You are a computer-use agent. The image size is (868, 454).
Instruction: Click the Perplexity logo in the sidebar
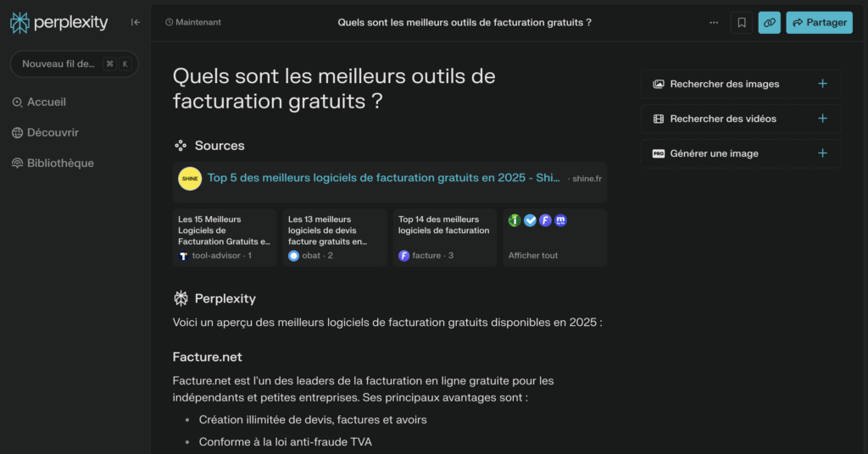click(x=58, y=23)
